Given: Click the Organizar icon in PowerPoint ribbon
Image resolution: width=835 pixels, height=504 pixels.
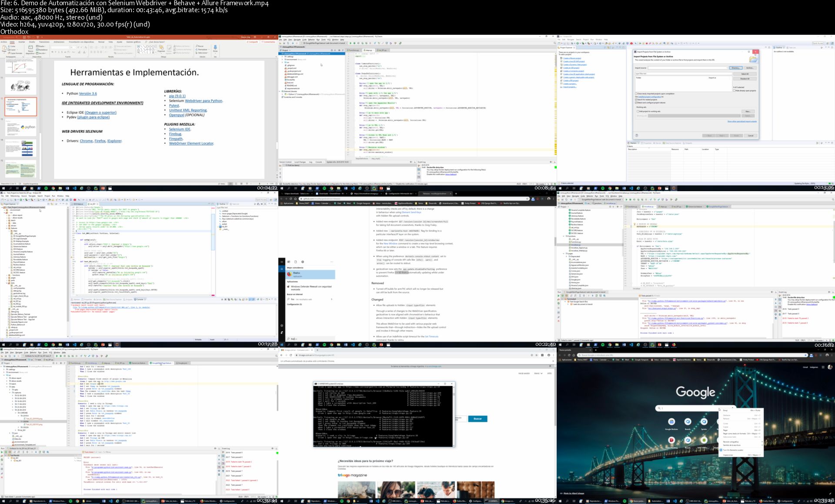Looking at the screenshot, I should 161,47.
